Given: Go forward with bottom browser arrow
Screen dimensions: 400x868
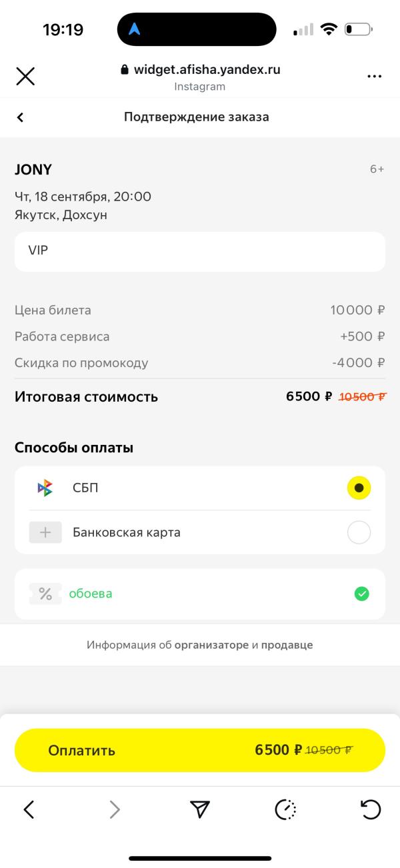Looking at the screenshot, I should click(x=115, y=809).
